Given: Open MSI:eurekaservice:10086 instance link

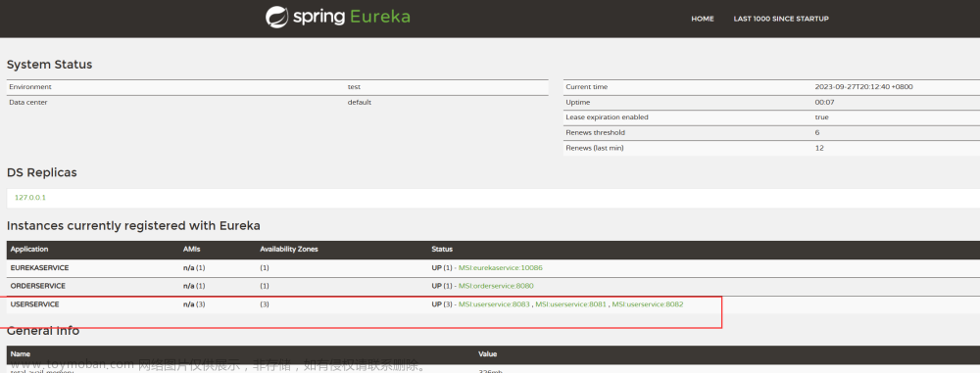Looking at the screenshot, I should point(501,267).
